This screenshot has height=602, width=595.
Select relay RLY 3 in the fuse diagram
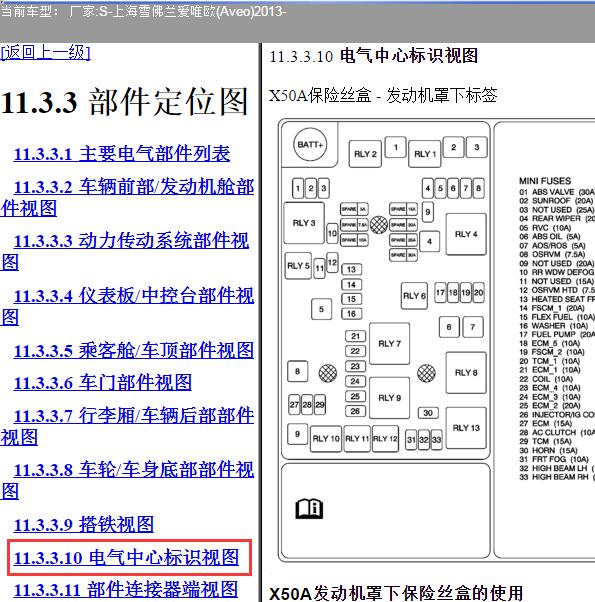coord(304,223)
